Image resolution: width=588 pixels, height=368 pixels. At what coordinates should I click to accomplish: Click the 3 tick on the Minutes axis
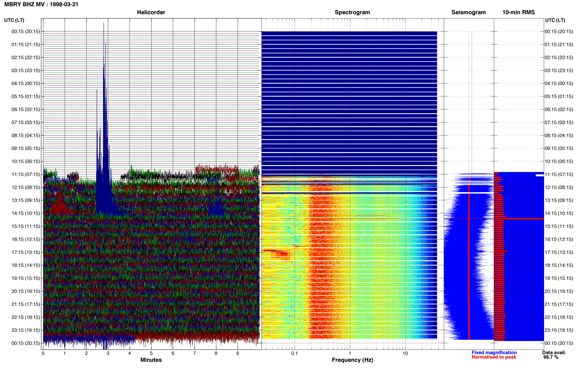[x=108, y=353]
